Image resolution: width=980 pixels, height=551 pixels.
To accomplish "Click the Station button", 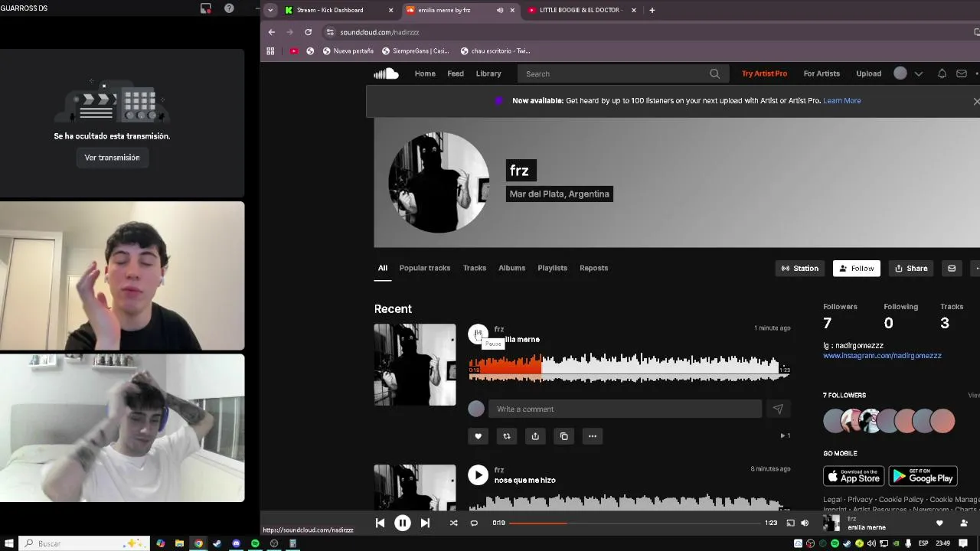I will [x=800, y=268].
